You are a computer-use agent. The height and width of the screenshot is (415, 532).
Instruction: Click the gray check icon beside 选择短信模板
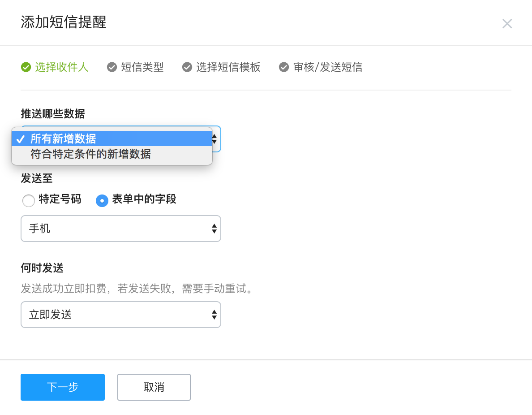point(187,67)
